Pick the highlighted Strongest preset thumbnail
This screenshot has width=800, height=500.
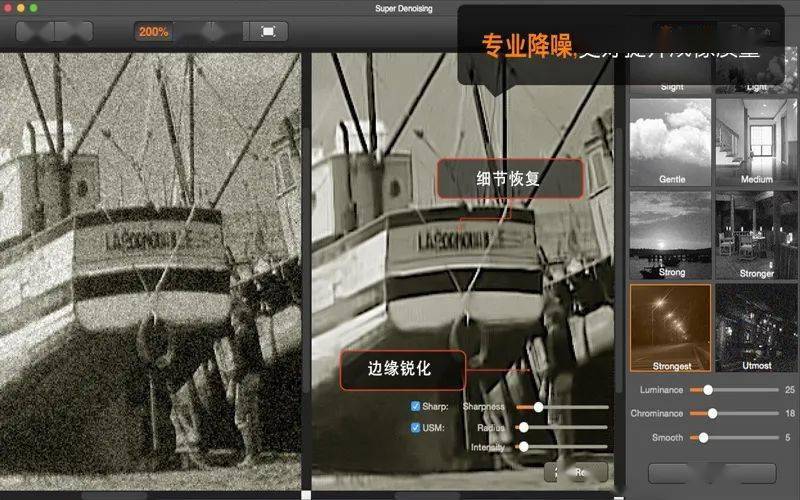click(670, 328)
